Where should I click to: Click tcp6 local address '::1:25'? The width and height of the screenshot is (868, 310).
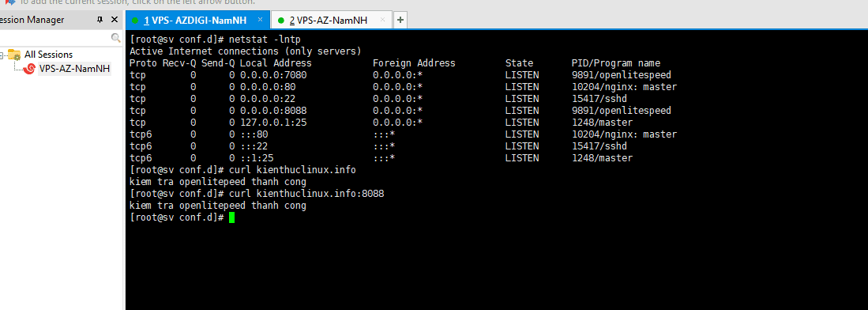[x=257, y=159]
